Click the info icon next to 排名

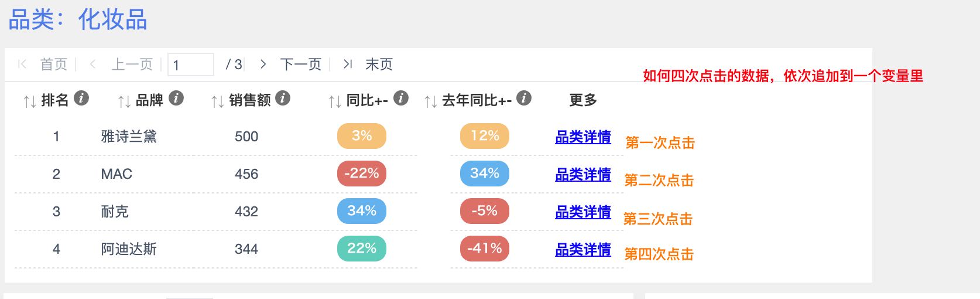point(81,98)
